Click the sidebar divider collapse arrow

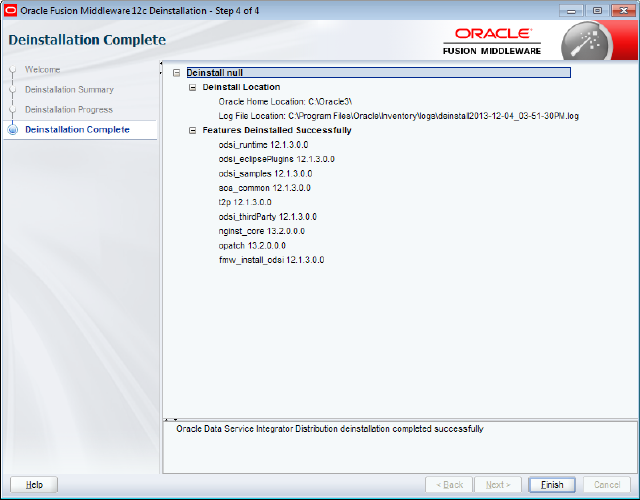[x=161, y=68]
